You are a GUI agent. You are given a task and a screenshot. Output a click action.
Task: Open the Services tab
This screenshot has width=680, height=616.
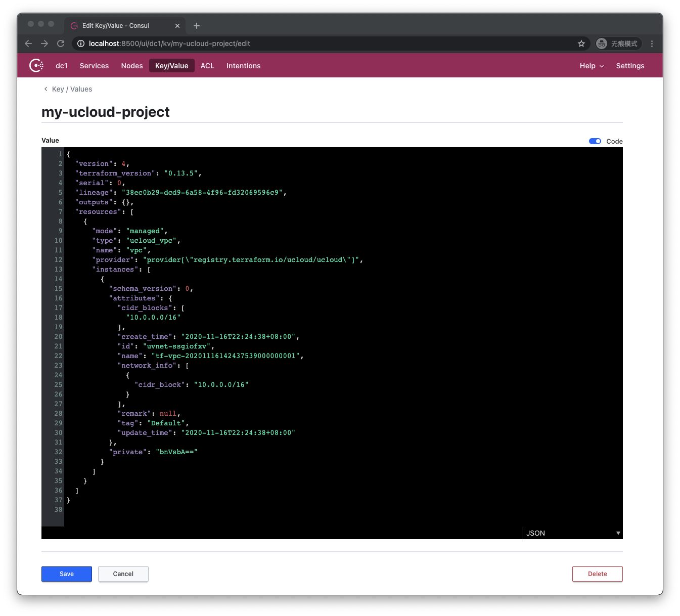[94, 66]
